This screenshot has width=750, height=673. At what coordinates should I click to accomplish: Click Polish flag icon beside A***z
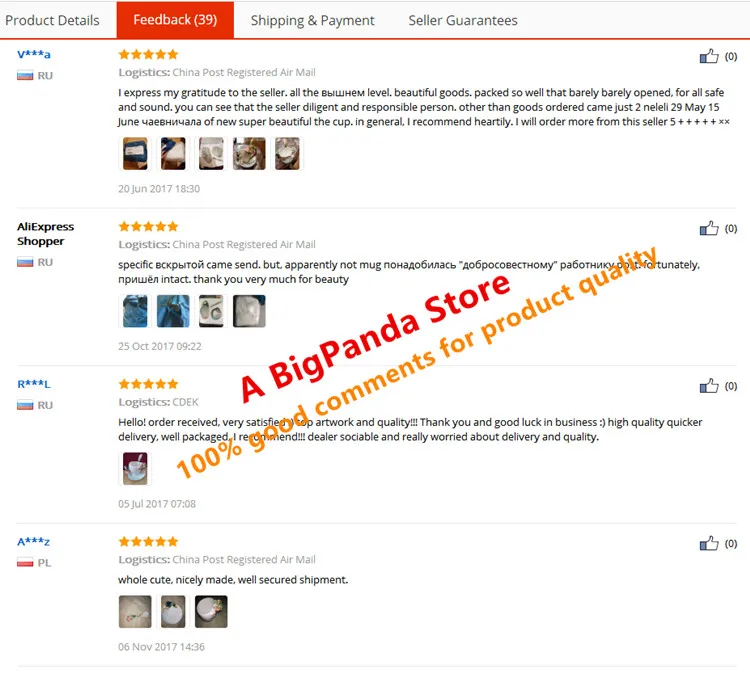(x=25, y=563)
